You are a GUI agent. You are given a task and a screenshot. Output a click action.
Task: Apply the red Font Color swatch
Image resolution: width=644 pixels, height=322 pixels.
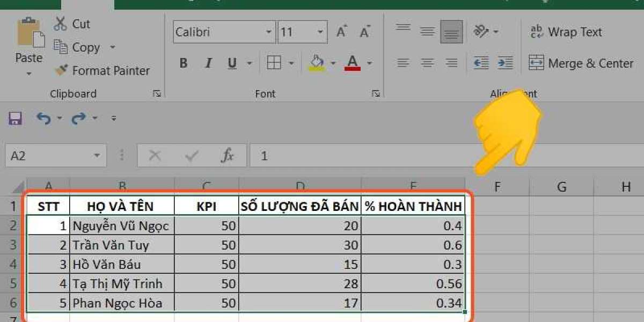[x=353, y=63]
